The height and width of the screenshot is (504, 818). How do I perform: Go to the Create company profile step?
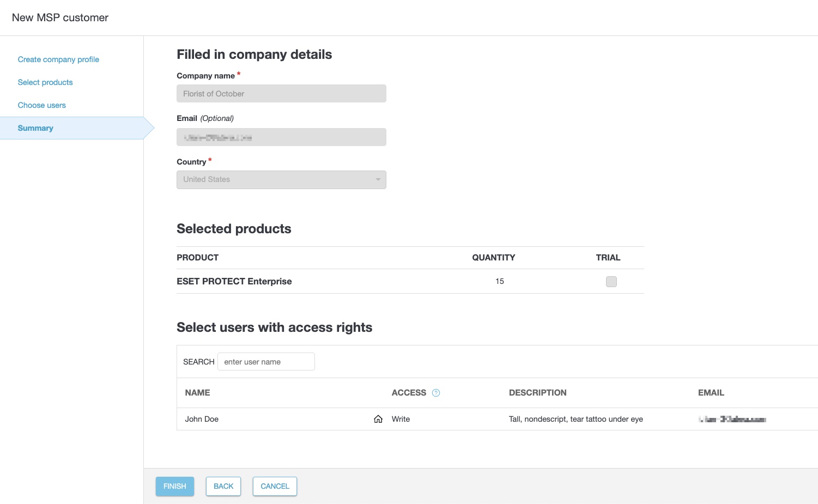pyautogui.click(x=58, y=59)
